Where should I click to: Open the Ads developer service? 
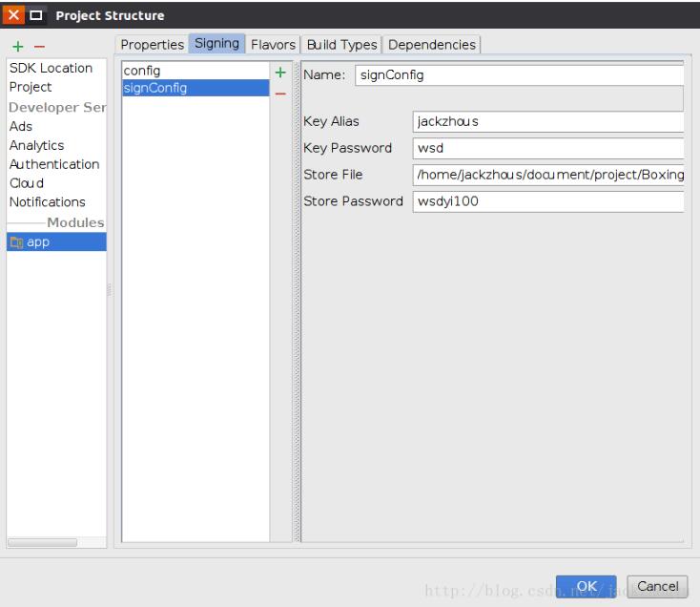21,126
